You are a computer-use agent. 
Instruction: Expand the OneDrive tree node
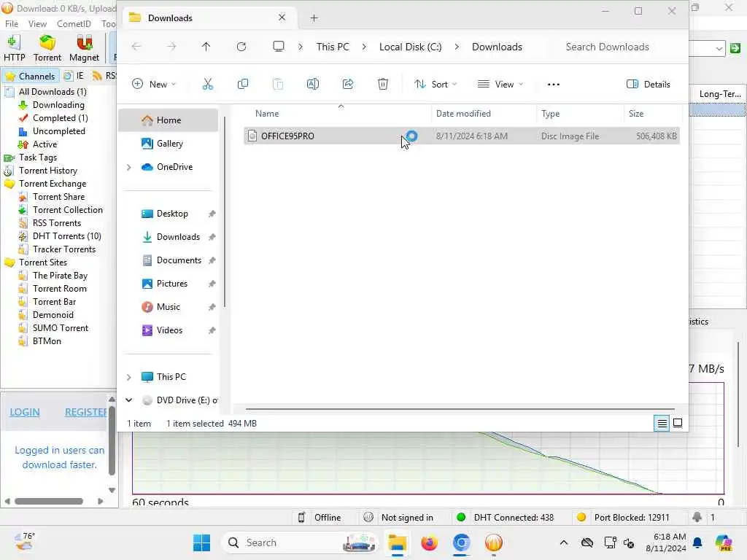pyautogui.click(x=128, y=167)
